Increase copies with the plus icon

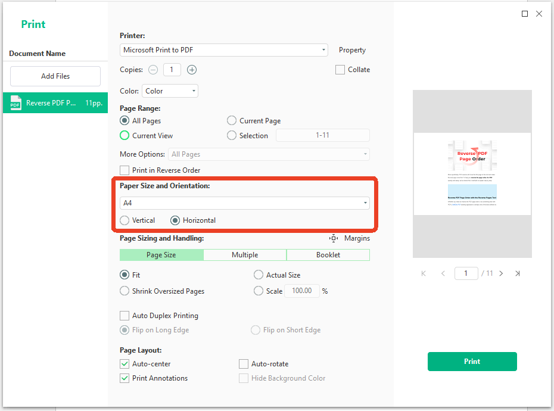[192, 70]
